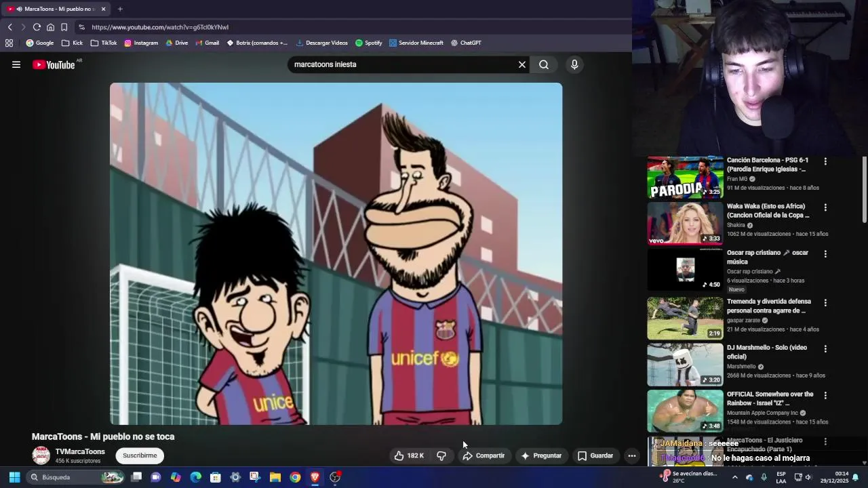Open the Google bookmark
The width and height of the screenshot is (868, 488).
point(40,43)
